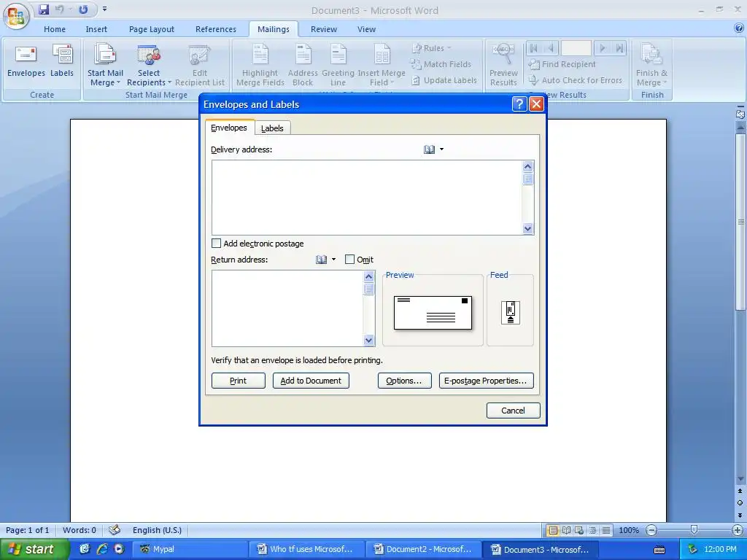Click the Zoom Out minus button
747x560 pixels.
pyautogui.click(x=651, y=530)
